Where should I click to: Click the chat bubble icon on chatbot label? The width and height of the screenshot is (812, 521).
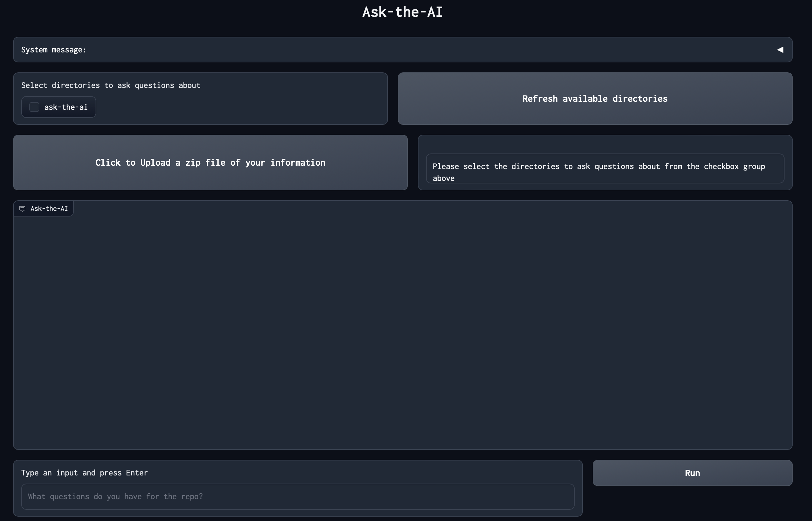[22, 209]
